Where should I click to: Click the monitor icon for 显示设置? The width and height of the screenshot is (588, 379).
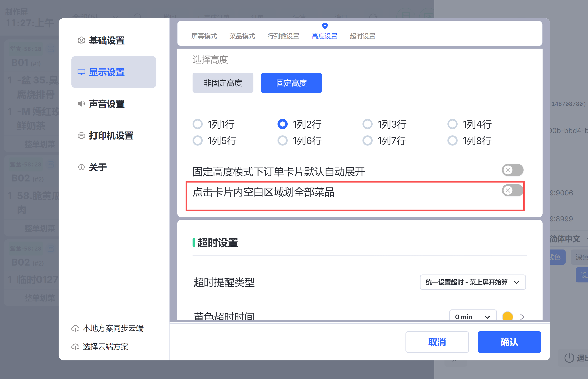tap(81, 72)
